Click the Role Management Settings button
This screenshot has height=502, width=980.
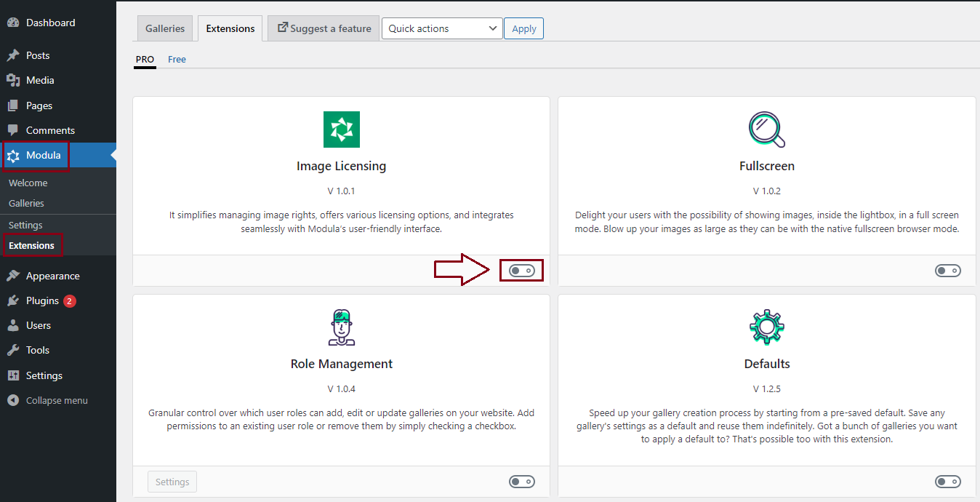[x=172, y=482]
